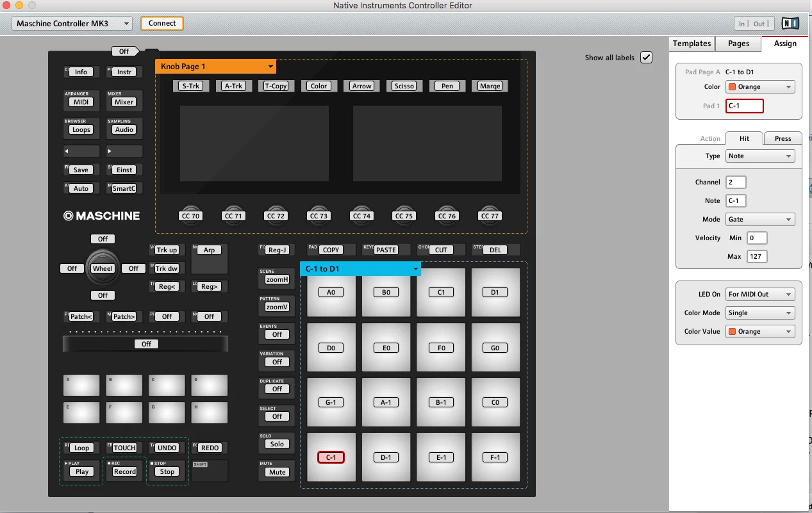
Task: Toggle the MIDI In indicator
Action: pos(742,24)
